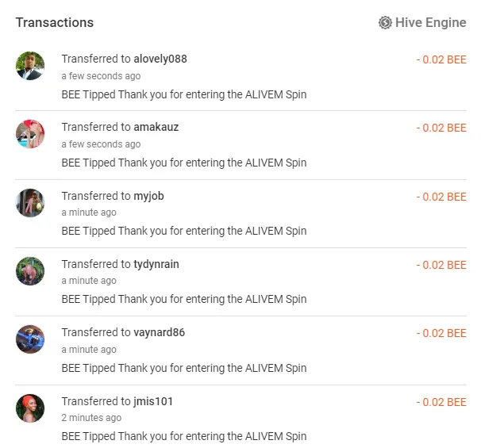Click the alovely088 username link
This screenshot has width=481, height=448.
pyautogui.click(x=160, y=59)
